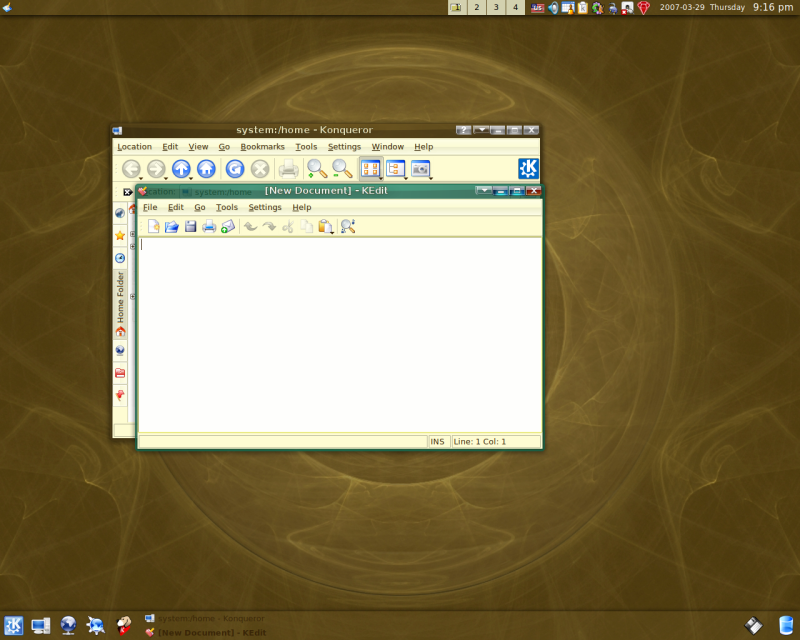Click the Back arrow in Konqueror toolbar

tap(131, 169)
